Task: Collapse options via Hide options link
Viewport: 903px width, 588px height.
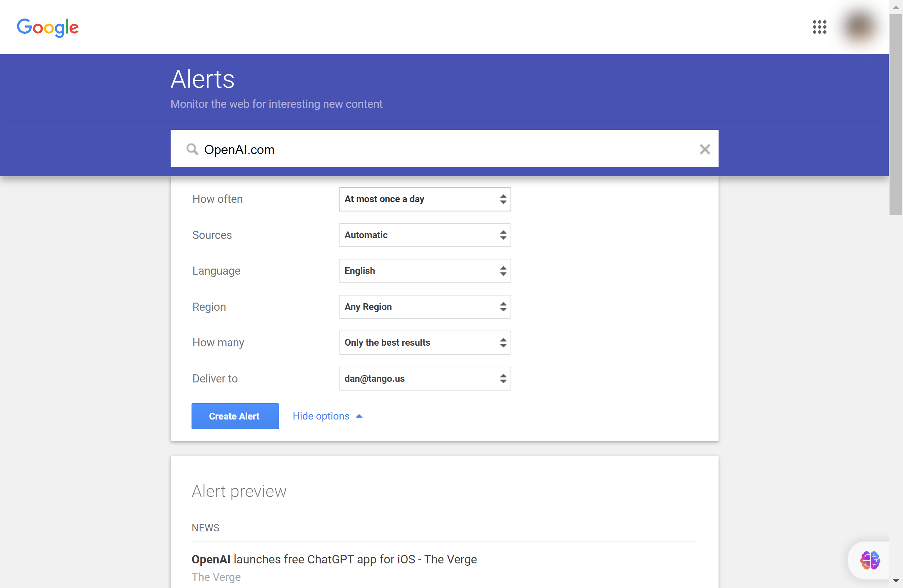Action: 328,416
